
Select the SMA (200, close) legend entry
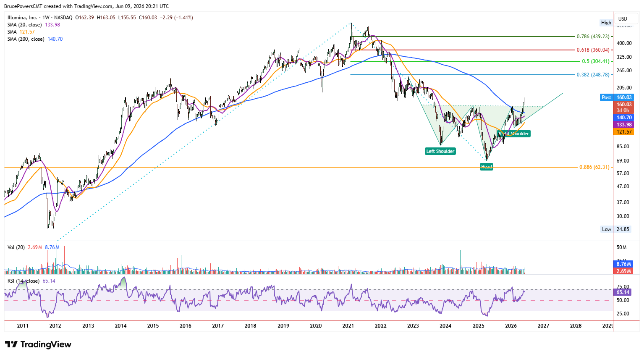[35, 39]
